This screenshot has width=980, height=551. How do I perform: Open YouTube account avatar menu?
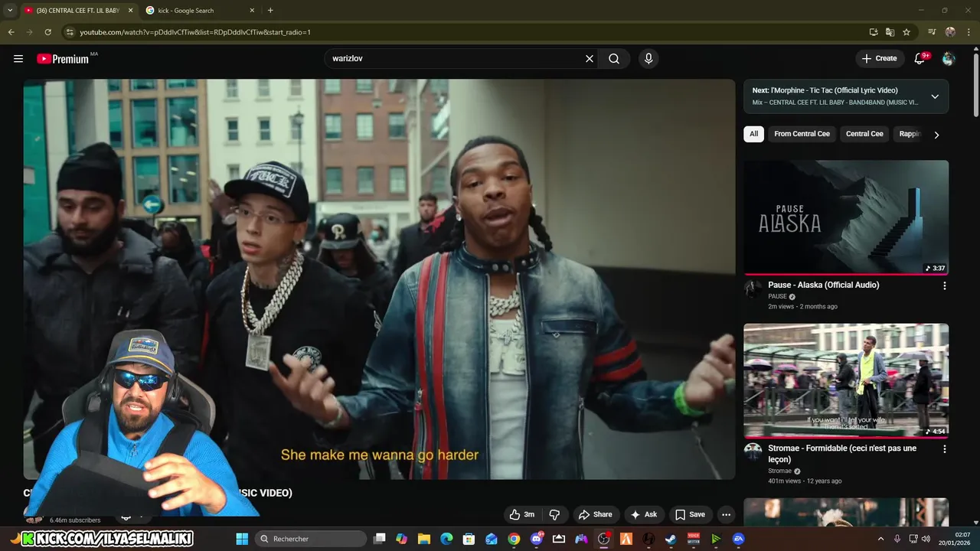pyautogui.click(x=949, y=59)
